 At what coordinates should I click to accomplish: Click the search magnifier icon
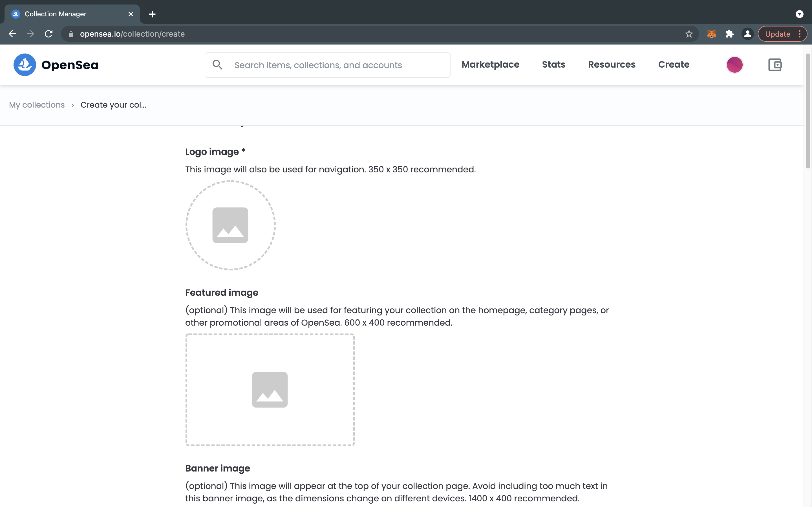(217, 65)
